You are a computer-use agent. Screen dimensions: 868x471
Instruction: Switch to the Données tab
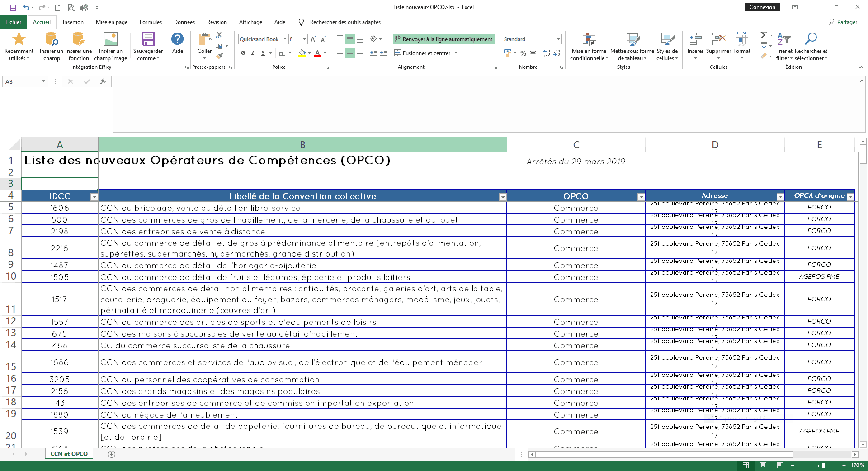(x=184, y=22)
